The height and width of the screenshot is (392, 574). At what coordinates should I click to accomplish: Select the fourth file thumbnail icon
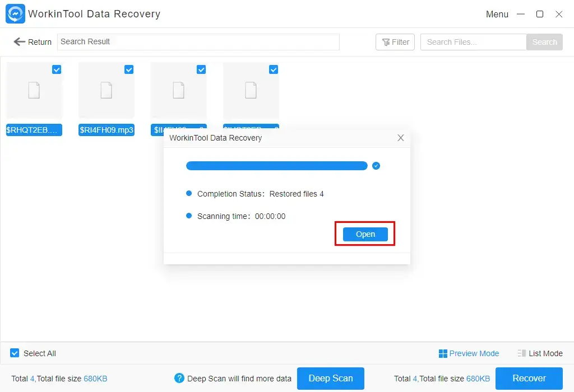[x=251, y=90]
